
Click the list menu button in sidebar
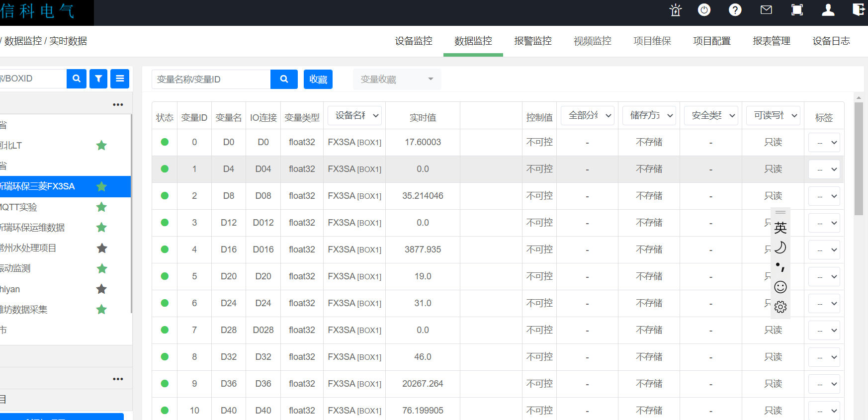point(120,79)
